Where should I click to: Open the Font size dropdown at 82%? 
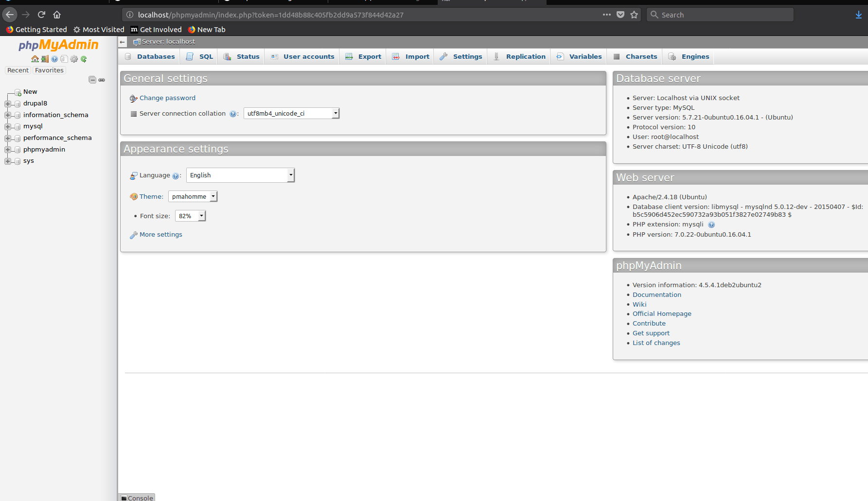click(x=190, y=216)
